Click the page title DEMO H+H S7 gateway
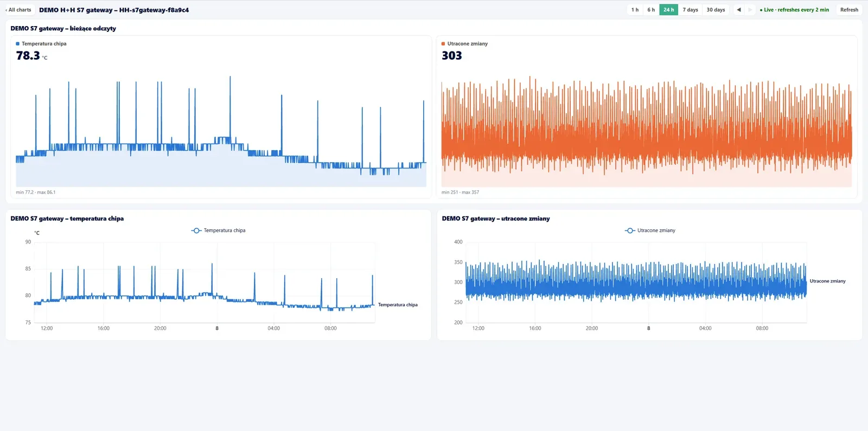 [x=114, y=10]
